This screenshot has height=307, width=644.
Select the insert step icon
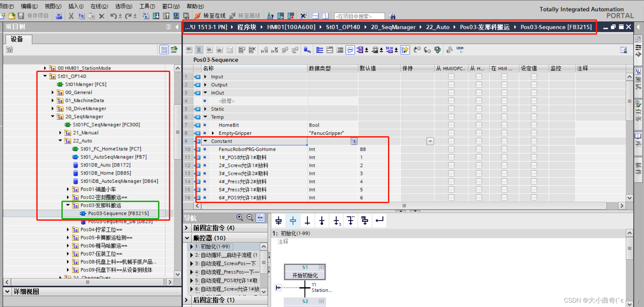[x=293, y=221]
